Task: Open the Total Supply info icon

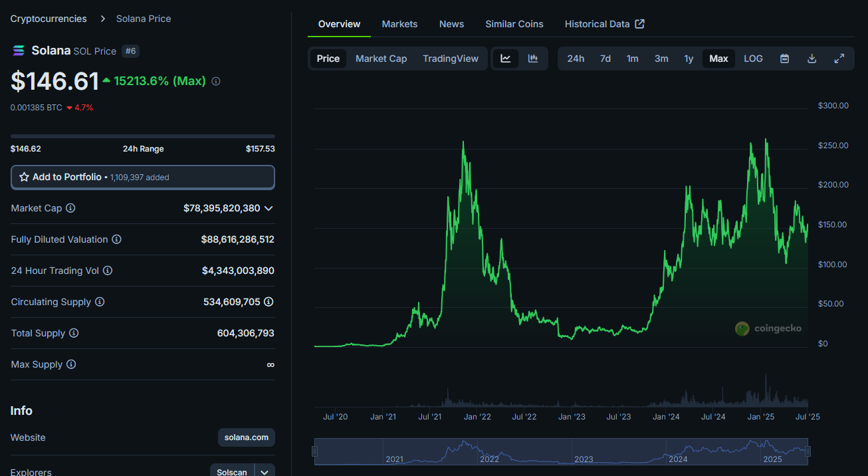Action: point(74,333)
